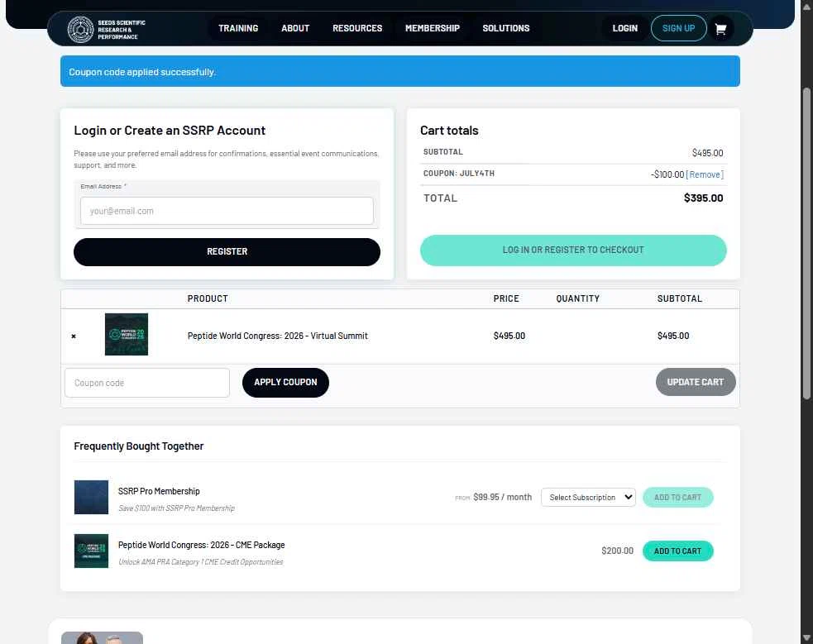
Task: Open the shopping cart icon
Action: click(720, 28)
